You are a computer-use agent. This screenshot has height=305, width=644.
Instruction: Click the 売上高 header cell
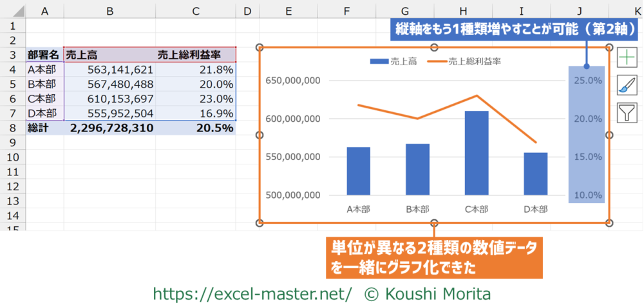[x=109, y=55]
